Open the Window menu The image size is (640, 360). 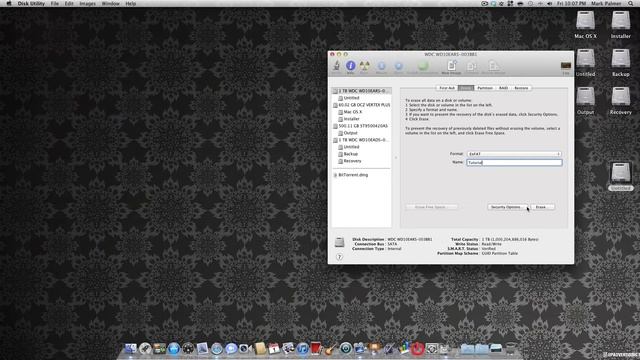point(110,3)
